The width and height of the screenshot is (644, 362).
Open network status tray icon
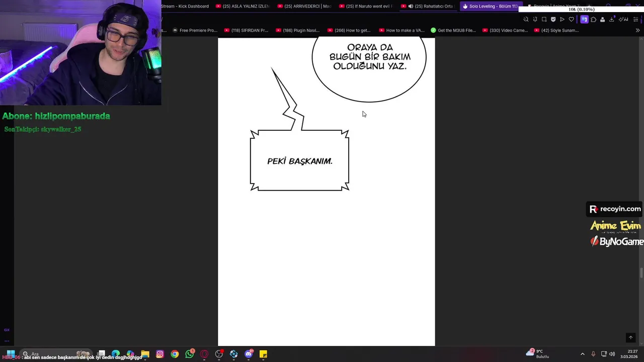[x=604, y=354]
